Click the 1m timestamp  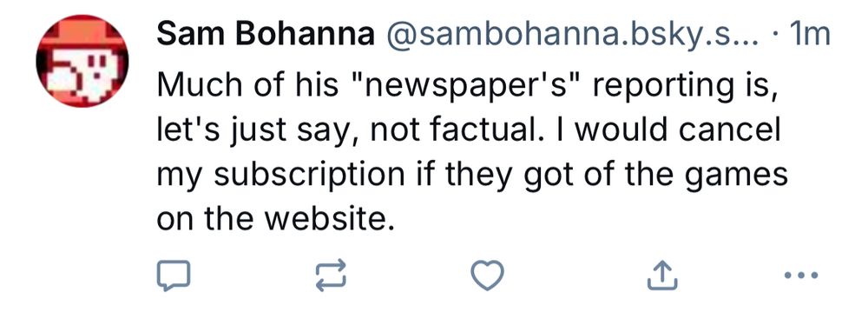(811, 37)
